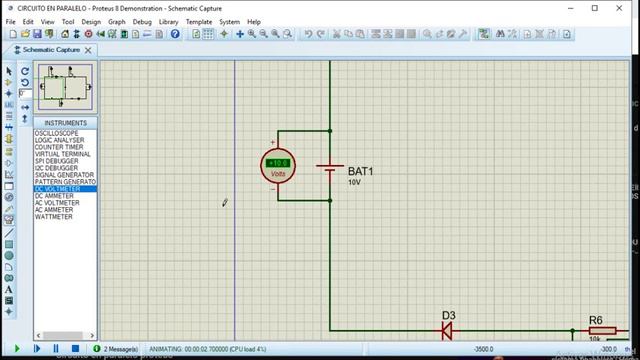This screenshot has height=360, width=640.
Task: Select the Device pins mode tool
Action: pos(9,163)
